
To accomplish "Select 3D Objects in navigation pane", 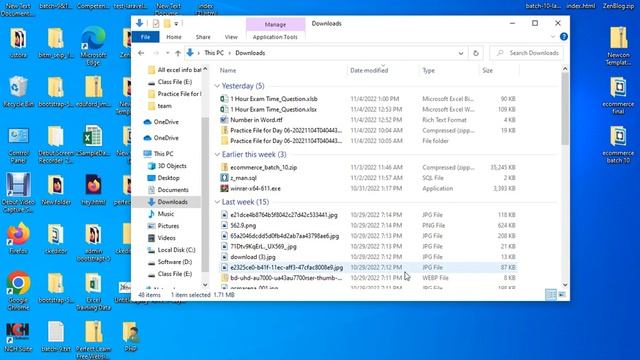I will click(172, 166).
